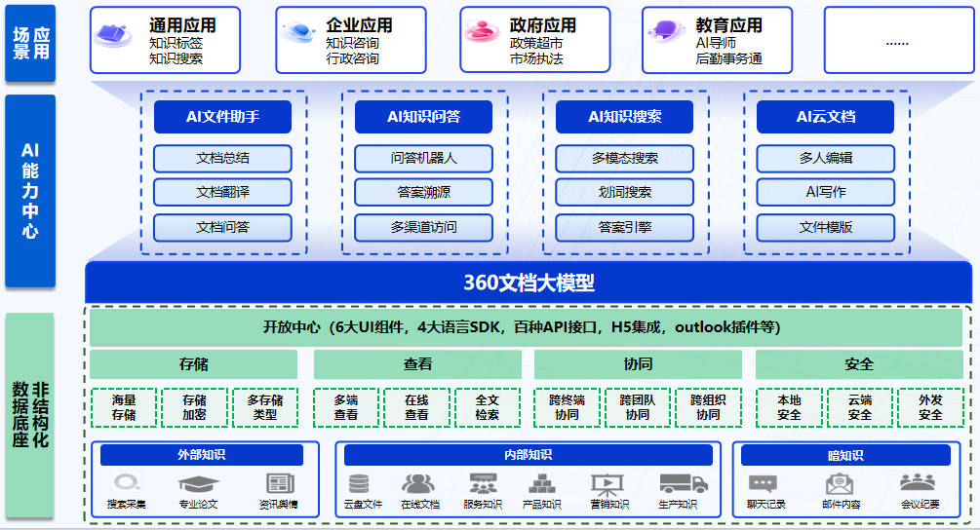Click the 文档翻译 box

222,192
